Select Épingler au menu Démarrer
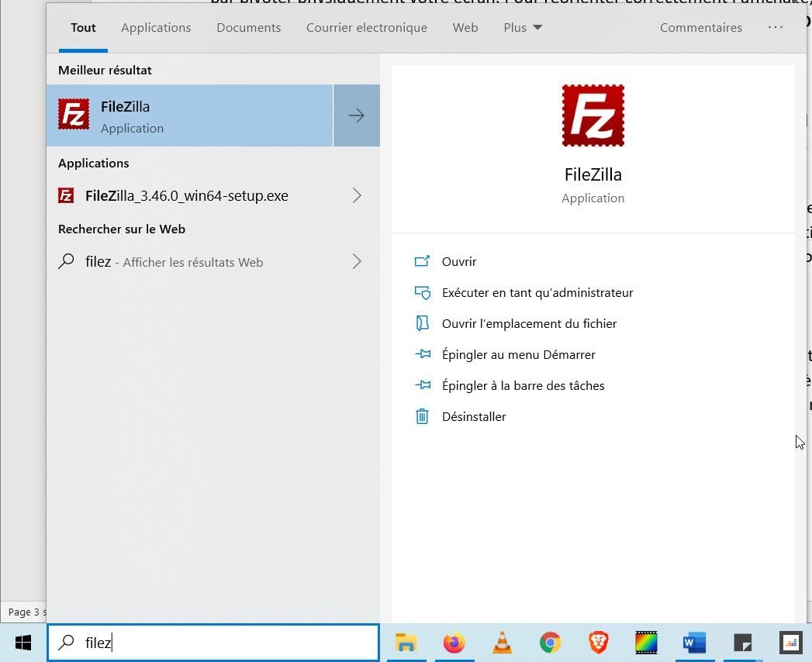The width and height of the screenshot is (812, 662). point(518,354)
